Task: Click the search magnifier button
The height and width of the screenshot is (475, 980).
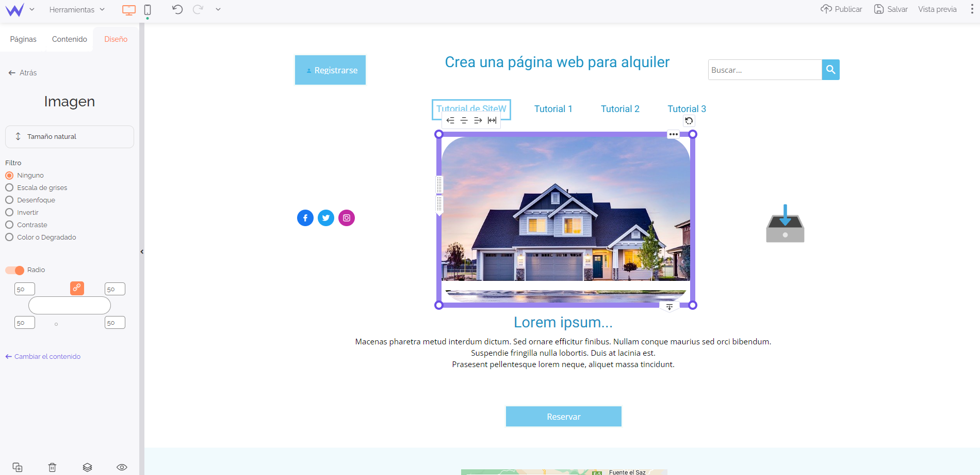Action: click(831, 70)
